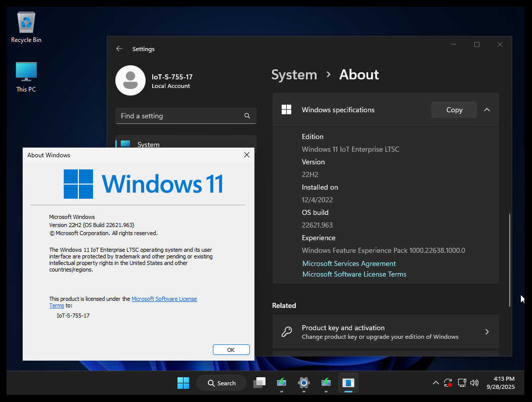The image size is (532, 402).
Task: Click the Windows Feature Experience Pack value
Action: (x=383, y=250)
